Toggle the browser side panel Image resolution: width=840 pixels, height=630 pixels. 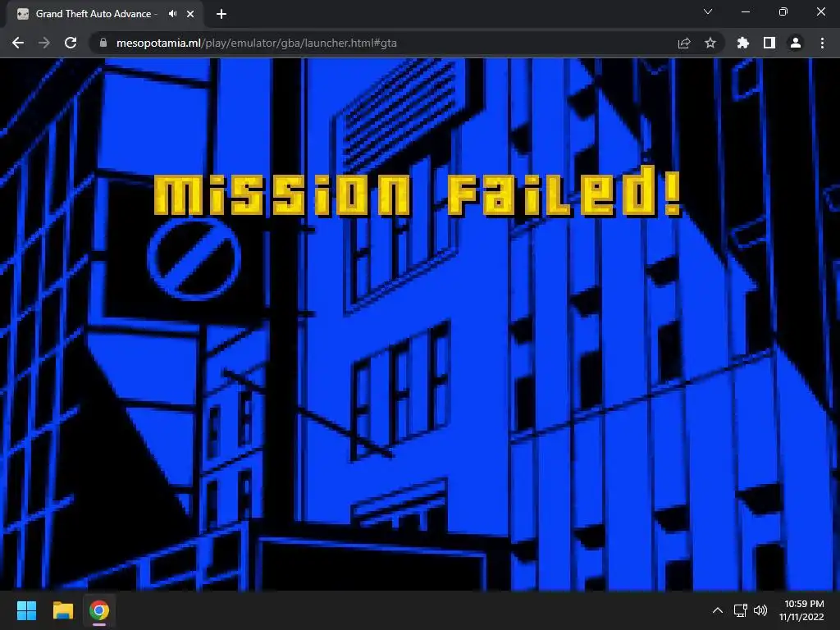pos(769,43)
